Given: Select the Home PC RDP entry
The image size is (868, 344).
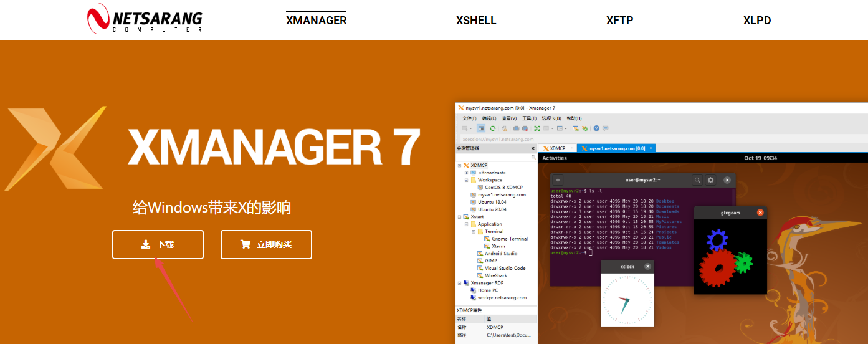Looking at the screenshot, I should [x=488, y=290].
